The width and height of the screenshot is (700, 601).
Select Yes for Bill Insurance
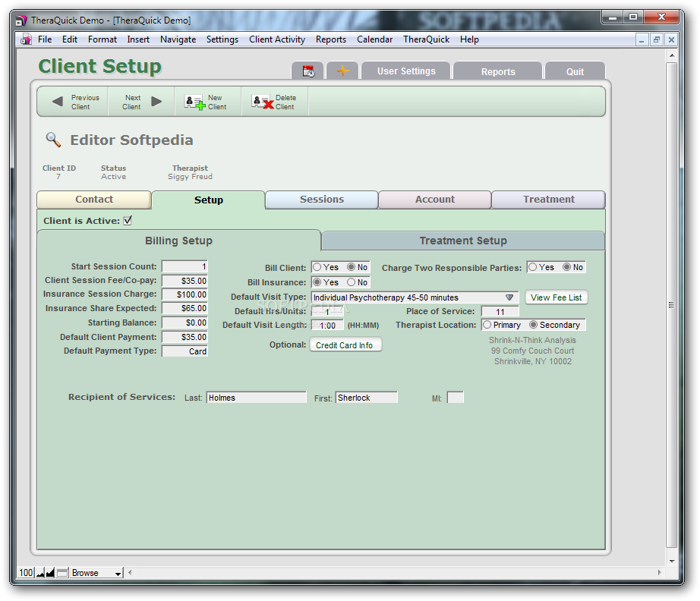click(x=317, y=282)
